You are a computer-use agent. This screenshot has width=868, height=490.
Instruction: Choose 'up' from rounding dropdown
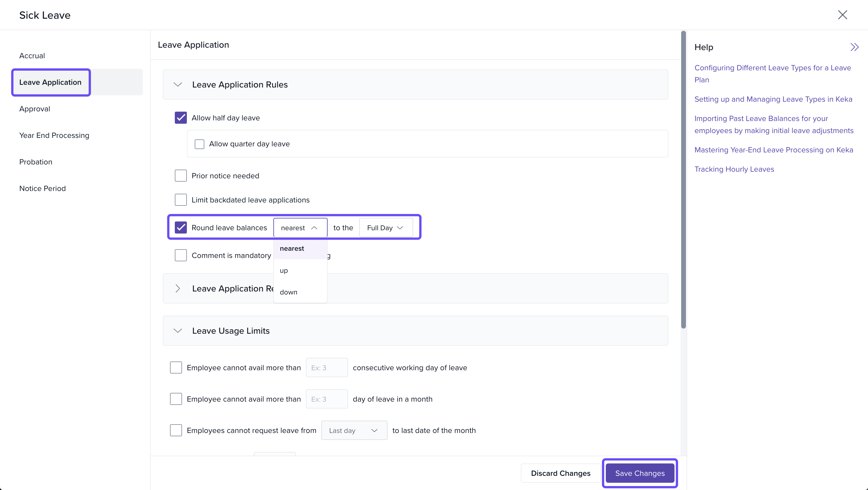(x=284, y=270)
